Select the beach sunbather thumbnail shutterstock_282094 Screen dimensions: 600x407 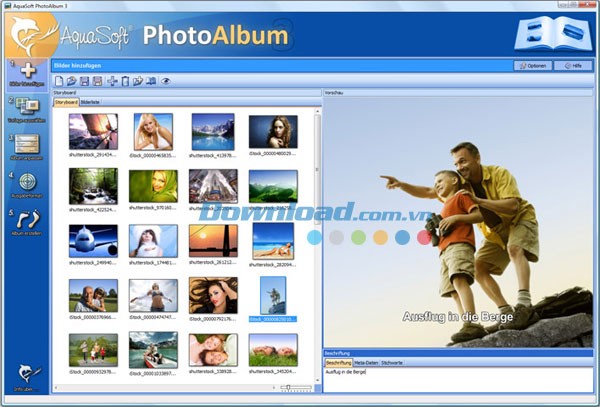coord(273,241)
